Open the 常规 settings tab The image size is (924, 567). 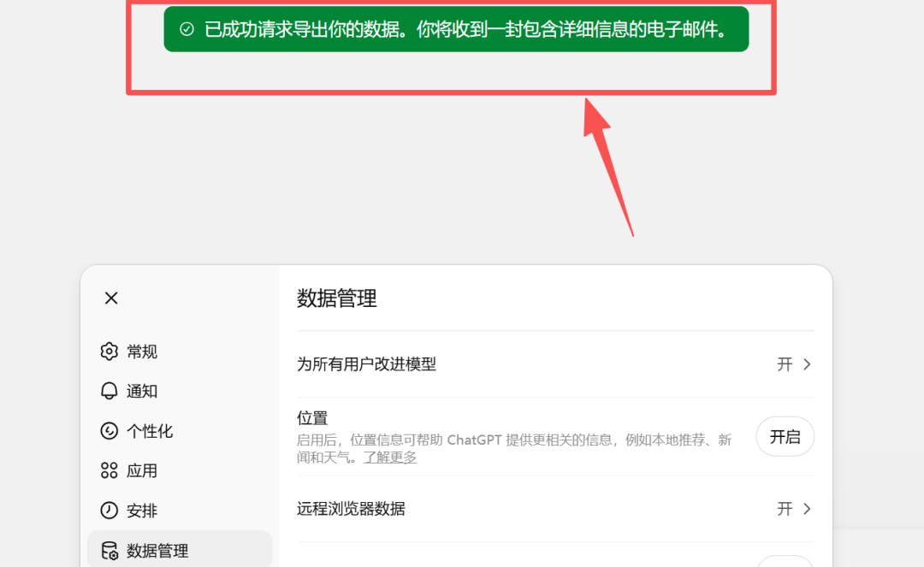[x=142, y=351]
